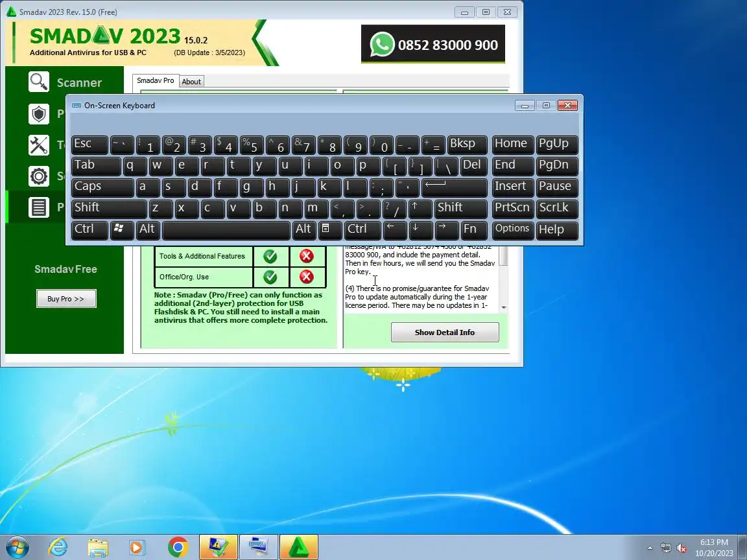Click the Esc key on On-Screen Keyboard
This screenshot has height=560, width=747.
pos(89,145)
